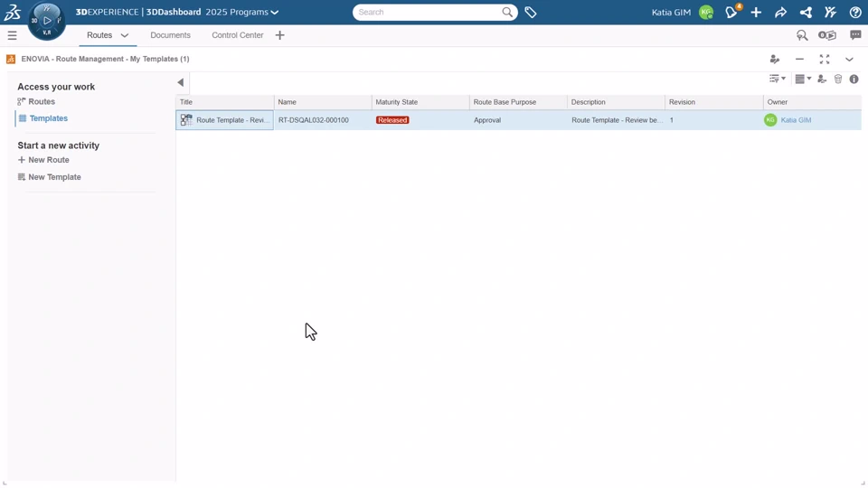Screen dimensions: 868x488
Task: Open notifications bell with badge 4
Action: click(x=731, y=12)
